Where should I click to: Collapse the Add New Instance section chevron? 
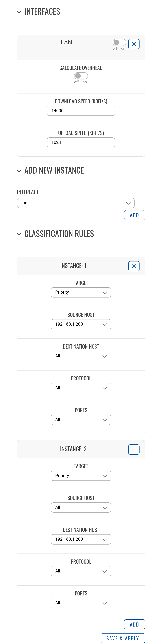coord(19,171)
